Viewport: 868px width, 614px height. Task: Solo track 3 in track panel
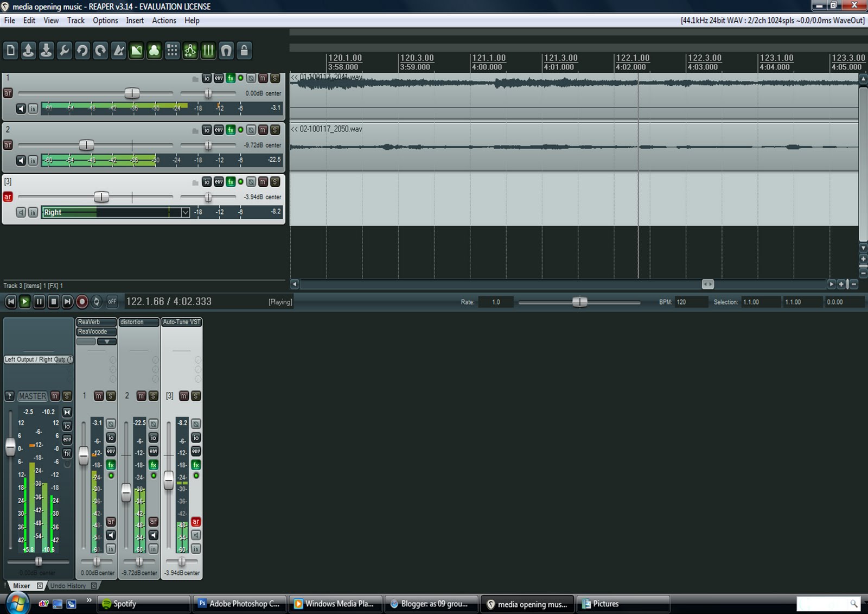(x=275, y=181)
